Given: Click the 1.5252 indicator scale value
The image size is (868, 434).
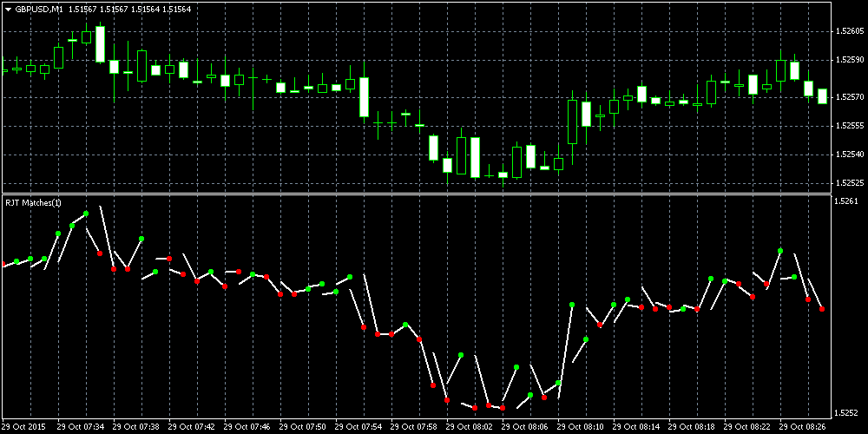Looking at the screenshot, I should pyautogui.click(x=846, y=412).
